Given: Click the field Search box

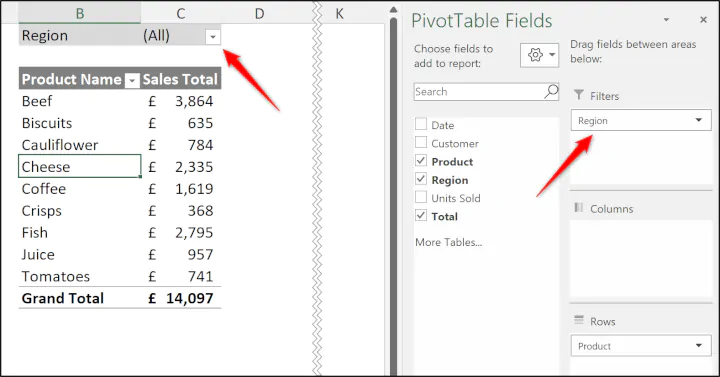Looking at the screenshot, I should coord(479,91).
